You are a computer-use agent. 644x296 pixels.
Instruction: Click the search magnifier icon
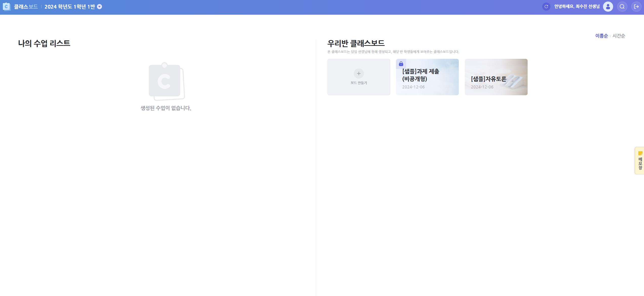(x=622, y=7)
